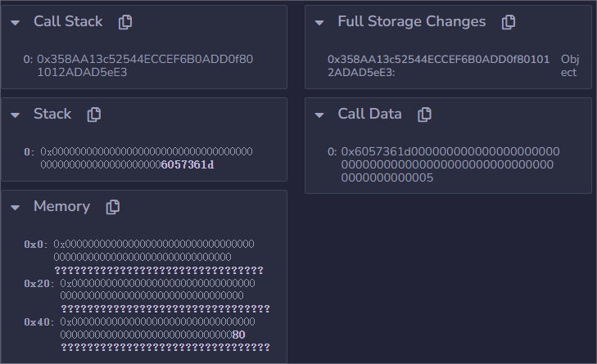
Task: Collapse the Call Stack panel arrow
Action: pos(16,22)
